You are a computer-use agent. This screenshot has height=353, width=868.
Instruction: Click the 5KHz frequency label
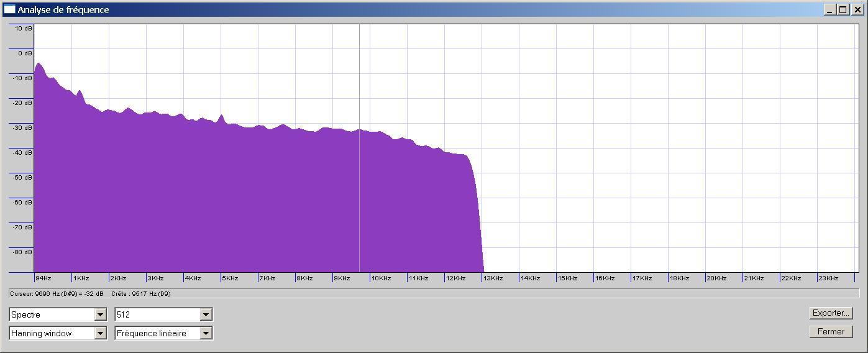point(230,278)
